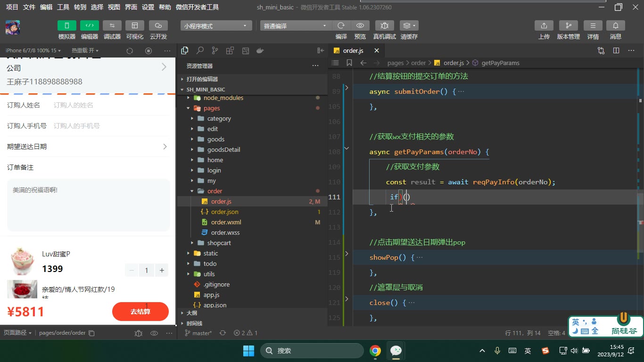Open the 项目 menu
The width and height of the screenshot is (644, 362).
coord(12,7)
